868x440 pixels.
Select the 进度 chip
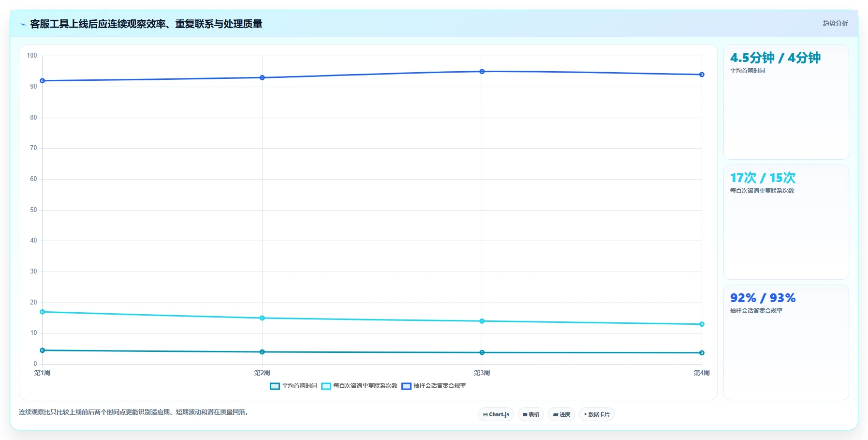[x=561, y=414]
